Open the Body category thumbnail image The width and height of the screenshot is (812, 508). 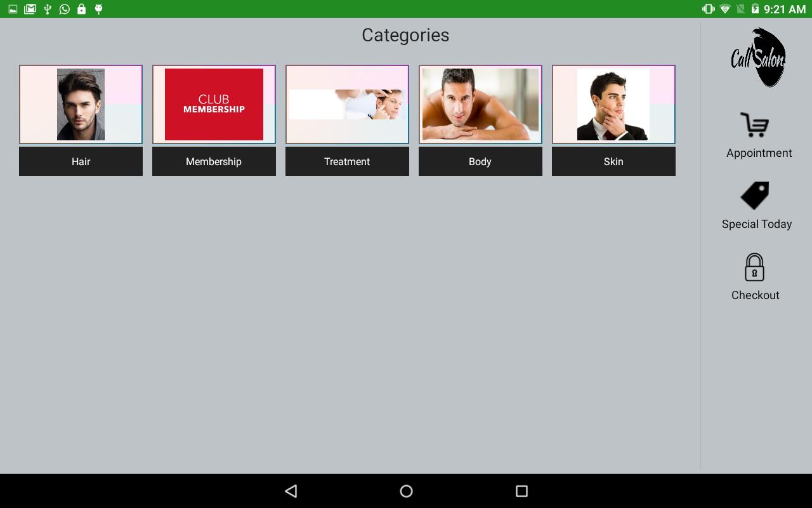pos(480,104)
